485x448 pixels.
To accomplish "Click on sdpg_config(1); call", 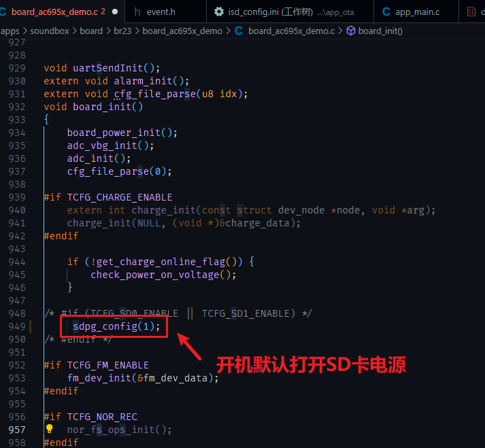I will click(x=116, y=326).
